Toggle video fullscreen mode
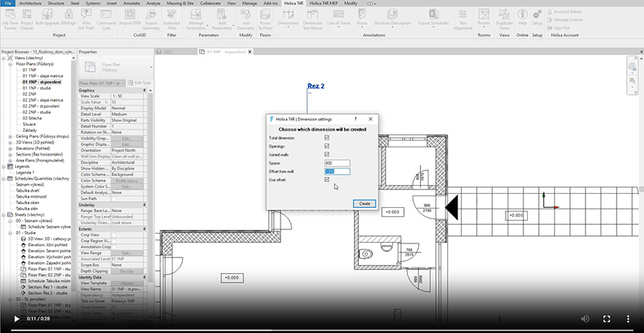Viewport: 644px width, 333px height. 606,319
